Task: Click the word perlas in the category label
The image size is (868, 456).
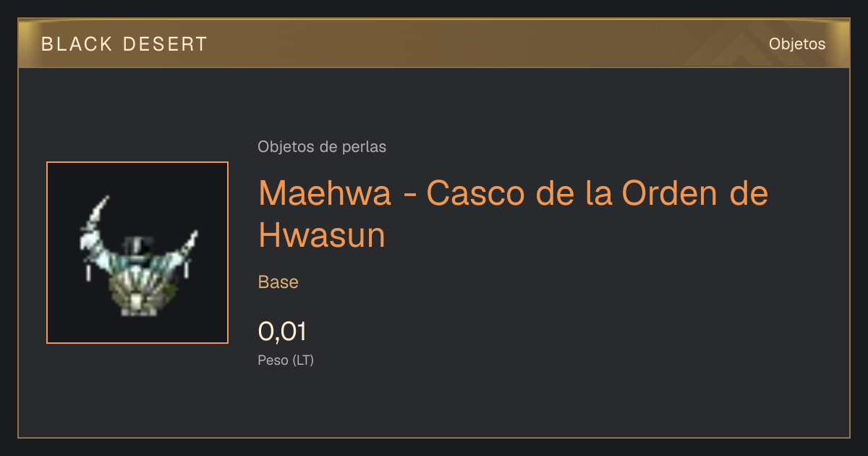Action: click(364, 147)
